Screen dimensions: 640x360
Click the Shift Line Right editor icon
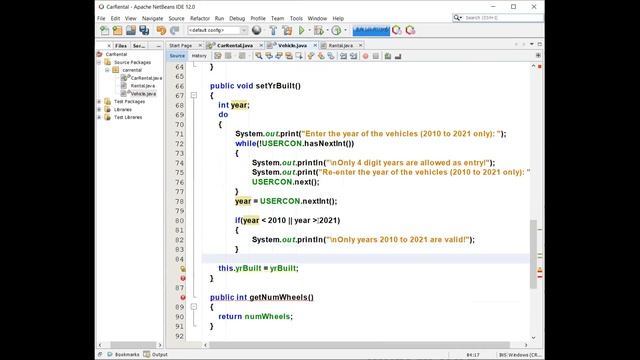point(353,56)
